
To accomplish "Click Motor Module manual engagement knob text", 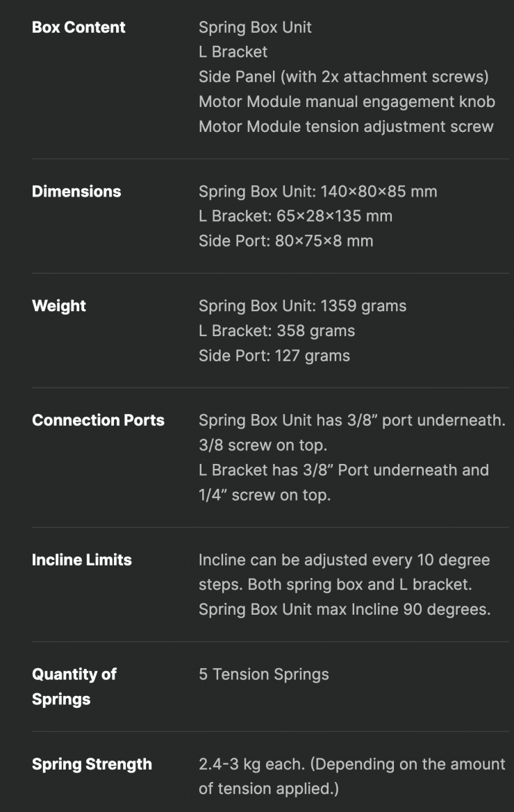I will click(347, 102).
